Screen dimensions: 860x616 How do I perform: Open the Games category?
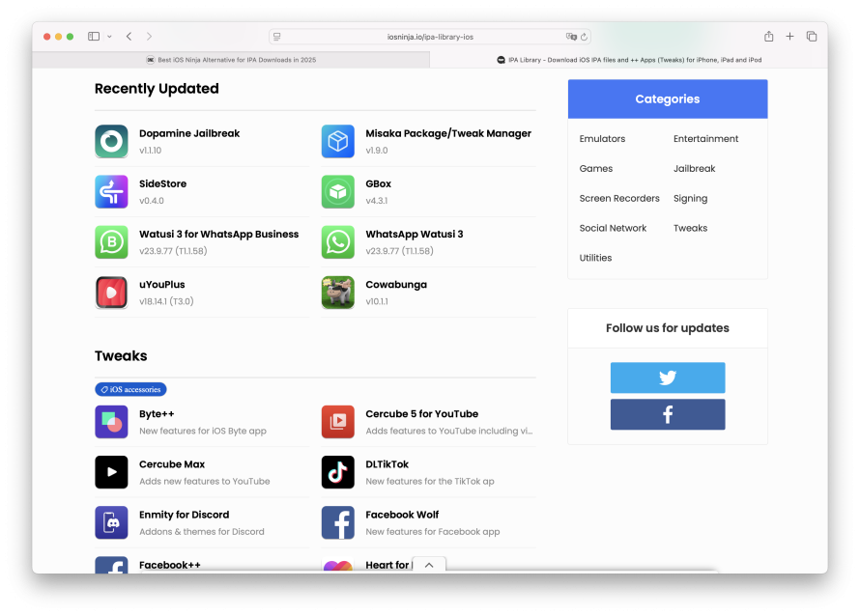tap(596, 168)
